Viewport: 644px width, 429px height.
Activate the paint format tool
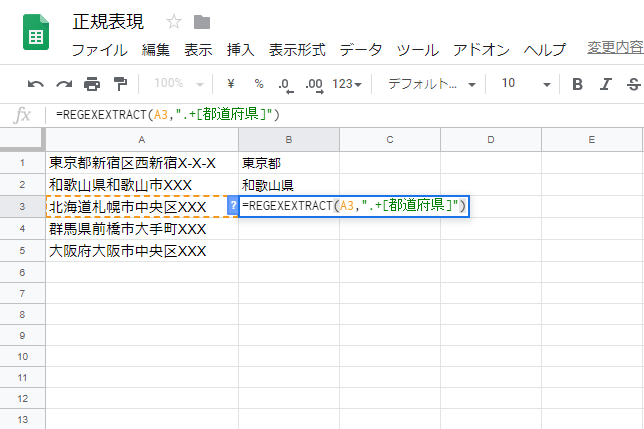pyautogui.click(x=120, y=84)
